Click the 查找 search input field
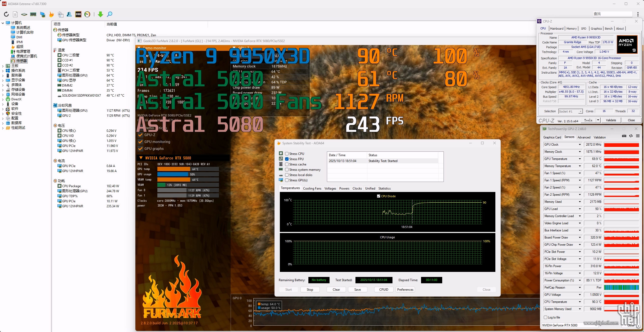 click(613, 14)
